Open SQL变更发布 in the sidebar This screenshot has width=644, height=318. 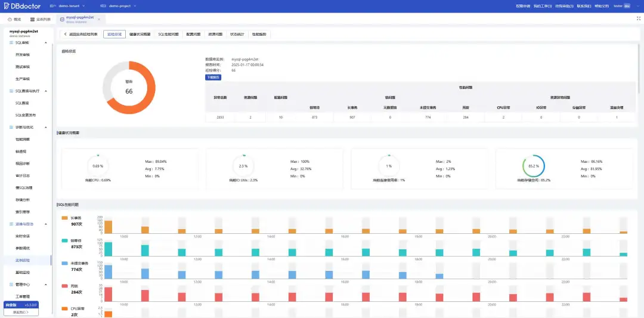point(24,115)
